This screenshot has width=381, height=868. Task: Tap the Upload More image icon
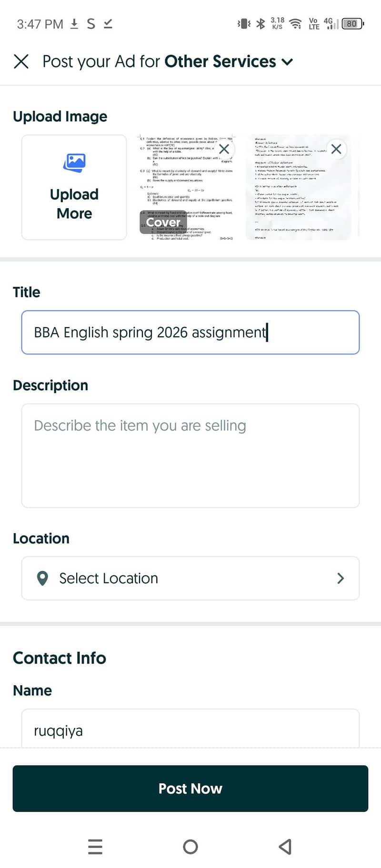(74, 163)
